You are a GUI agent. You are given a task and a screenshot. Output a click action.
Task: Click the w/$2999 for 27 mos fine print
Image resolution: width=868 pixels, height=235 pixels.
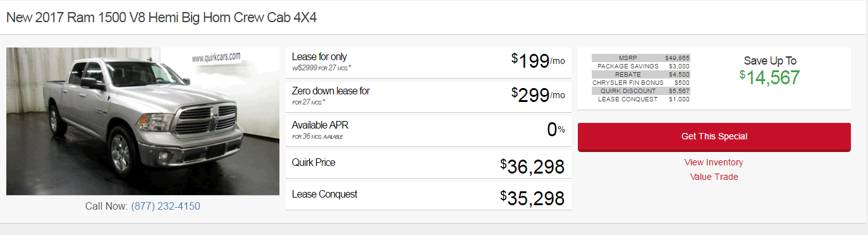click(322, 68)
